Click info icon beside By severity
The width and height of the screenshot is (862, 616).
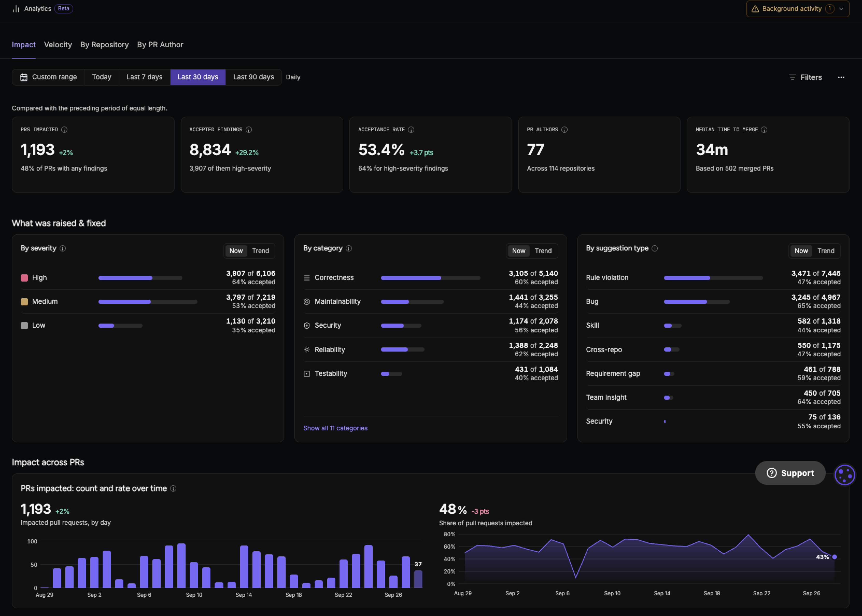click(x=63, y=248)
